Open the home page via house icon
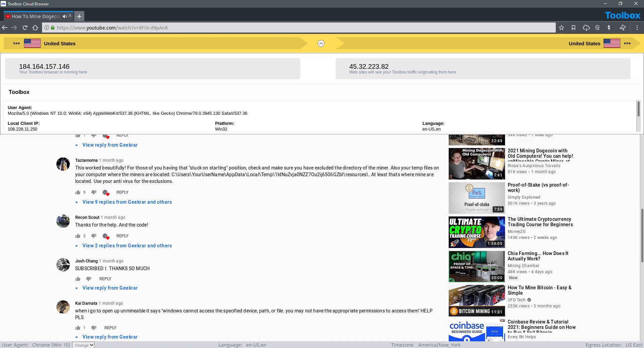This screenshot has height=348, width=644. coord(35,28)
